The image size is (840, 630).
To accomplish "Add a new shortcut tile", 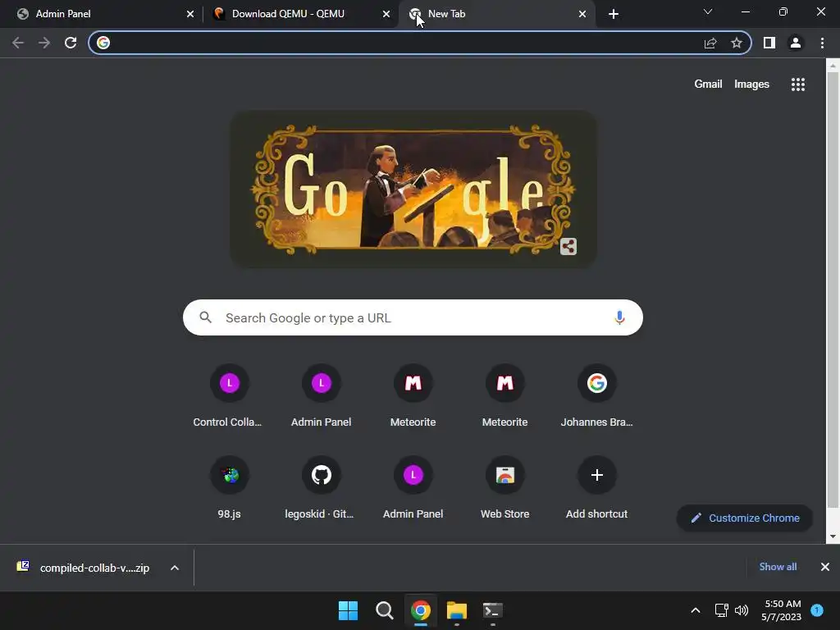I will [597, 488].
